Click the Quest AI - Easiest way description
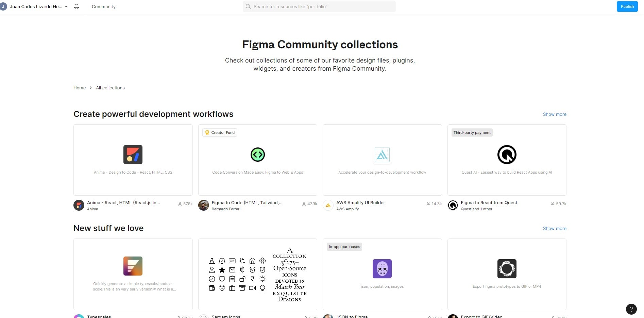 tap(507, 172)
